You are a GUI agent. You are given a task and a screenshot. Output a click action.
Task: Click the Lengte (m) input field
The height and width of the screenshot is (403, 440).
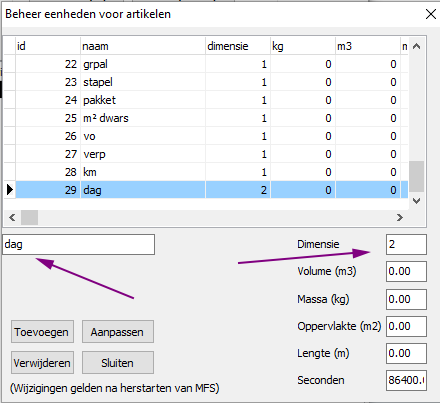pyautogui.click(x=406, y=353)
